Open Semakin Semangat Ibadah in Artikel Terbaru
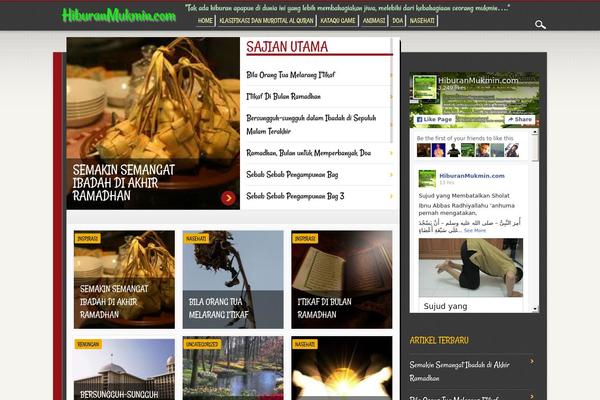This screenshot has height=400, width=600. 459,371
